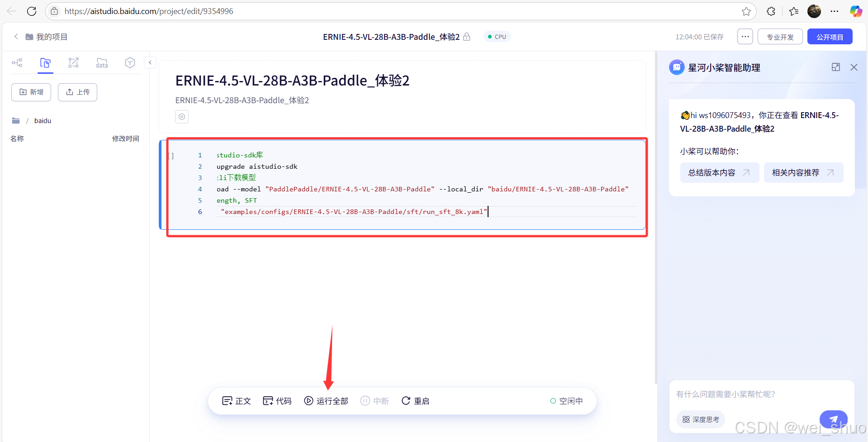The image size is (868, 442).
Task: Go back with the browser back arrow
Action: (11, 11)
